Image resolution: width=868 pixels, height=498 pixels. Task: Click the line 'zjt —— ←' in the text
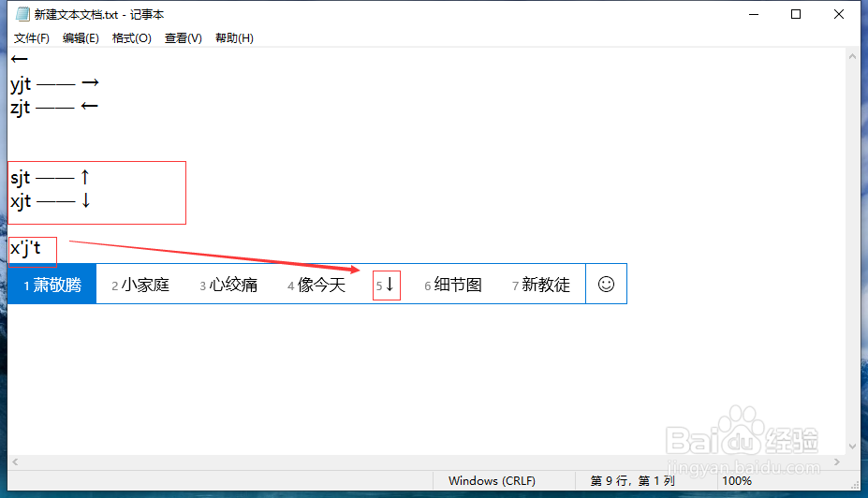pos(54,107)
